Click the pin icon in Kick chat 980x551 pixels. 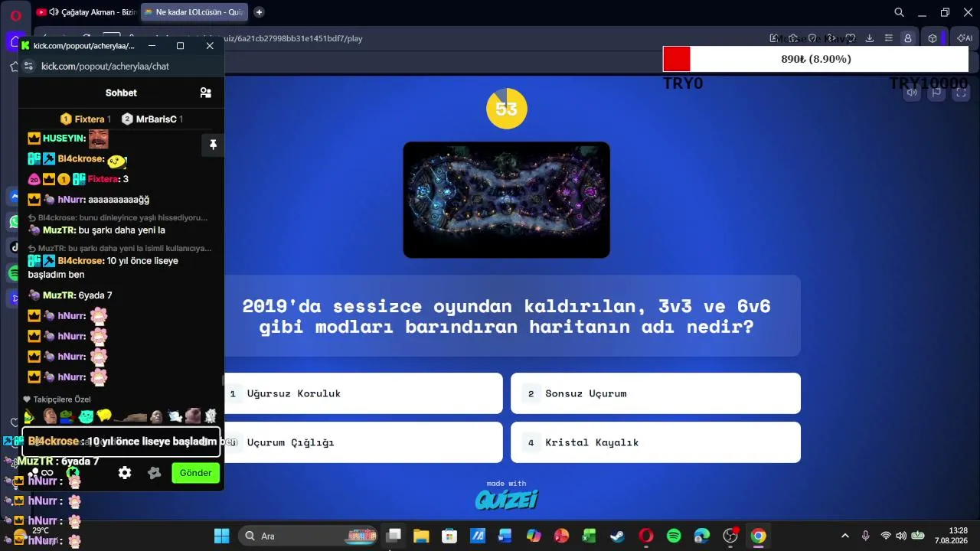pyautogui.click(x=213, y=145)
